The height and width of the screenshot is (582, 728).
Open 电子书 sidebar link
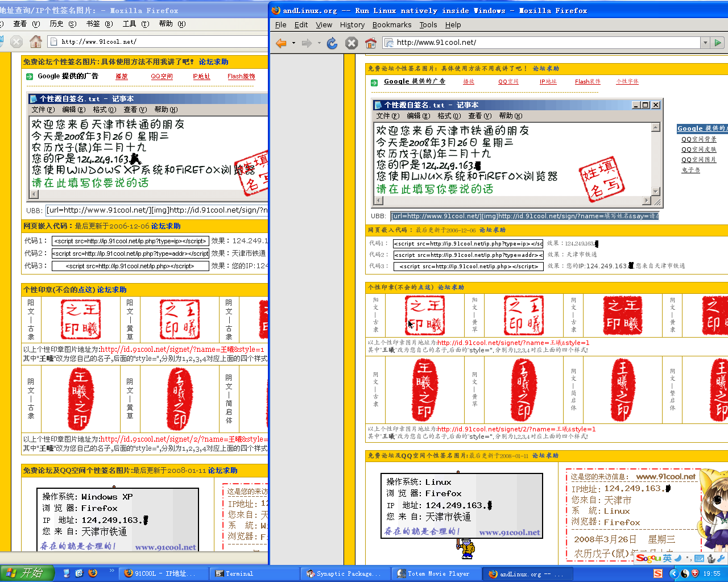tap(690, 170)
